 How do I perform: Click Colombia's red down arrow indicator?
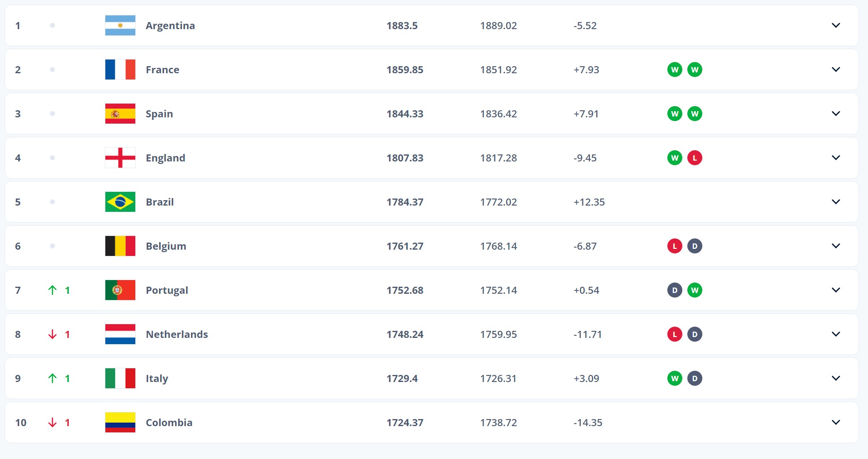point(52,422)
